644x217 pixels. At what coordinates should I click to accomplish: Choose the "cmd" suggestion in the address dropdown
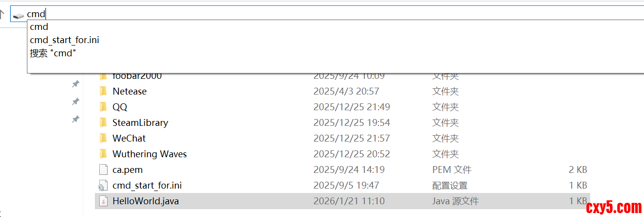[x=39, y=27]
